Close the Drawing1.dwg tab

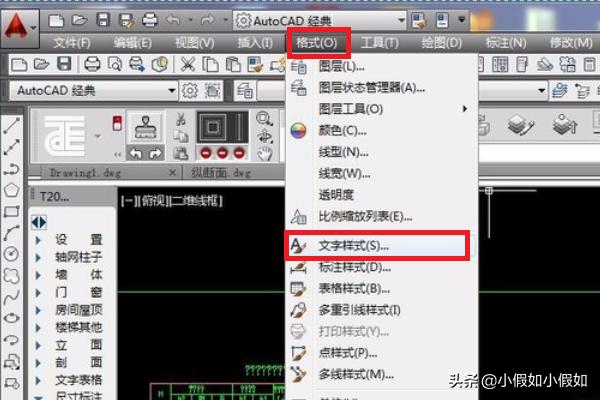173,173
